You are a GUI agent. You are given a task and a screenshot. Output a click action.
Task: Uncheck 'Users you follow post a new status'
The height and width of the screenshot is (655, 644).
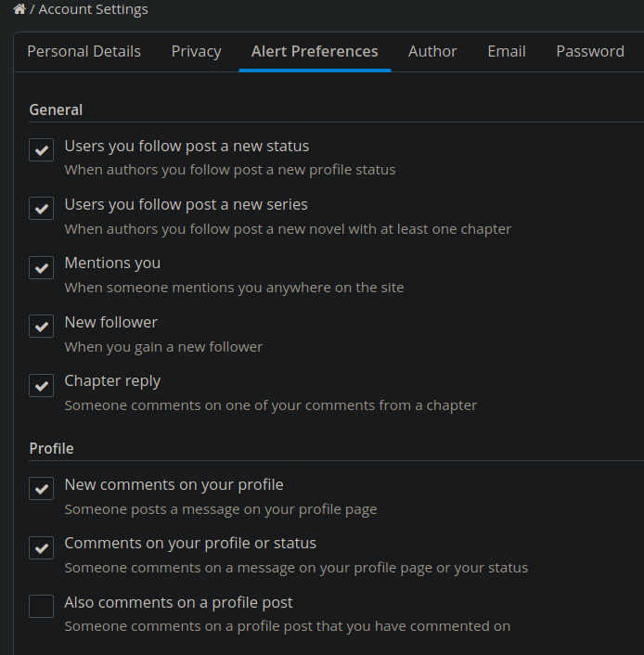click(x=42, y=149)
